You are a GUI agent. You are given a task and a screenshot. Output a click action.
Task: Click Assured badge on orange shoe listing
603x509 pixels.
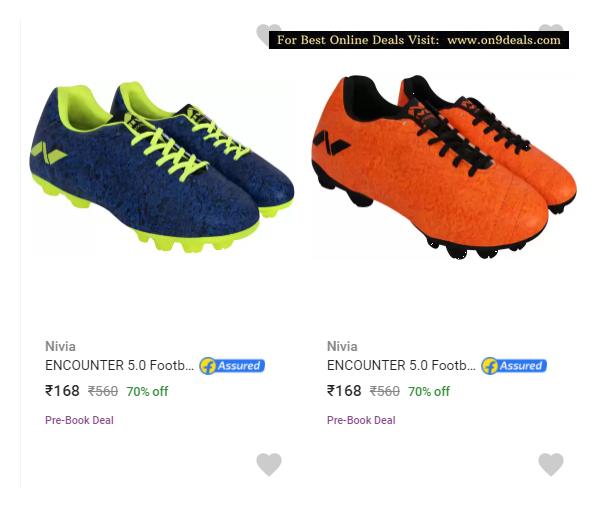point(514,366)
